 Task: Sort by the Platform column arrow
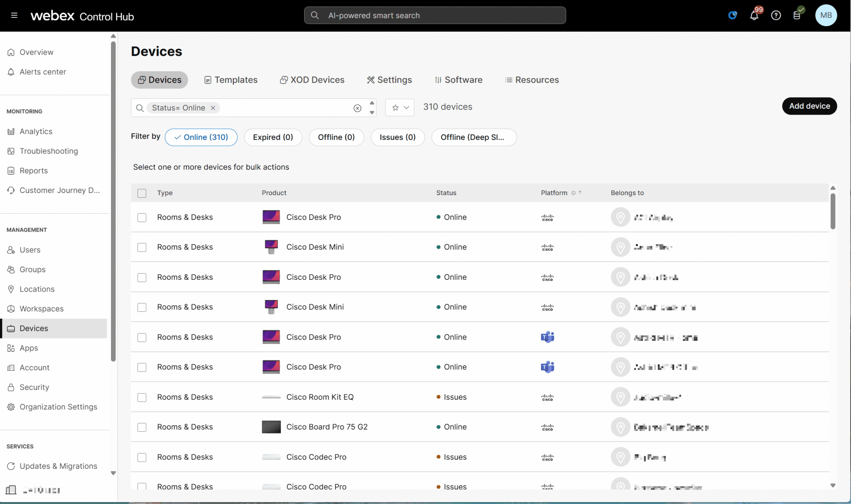pos(581,193)
